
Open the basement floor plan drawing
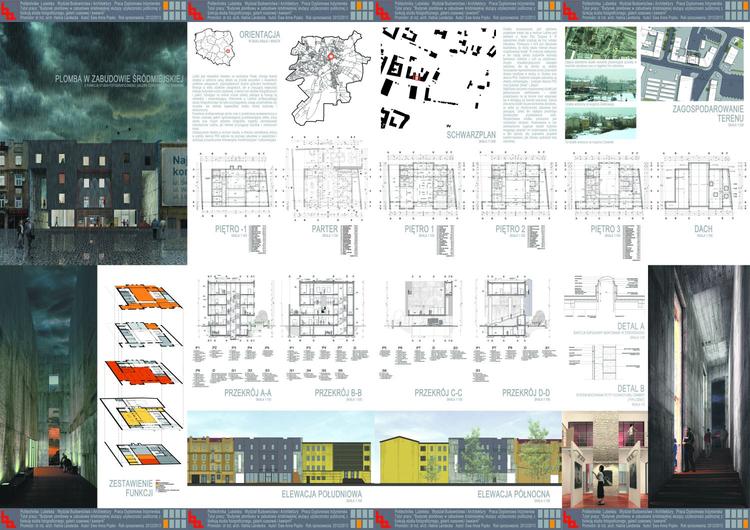tap(234, 186)
